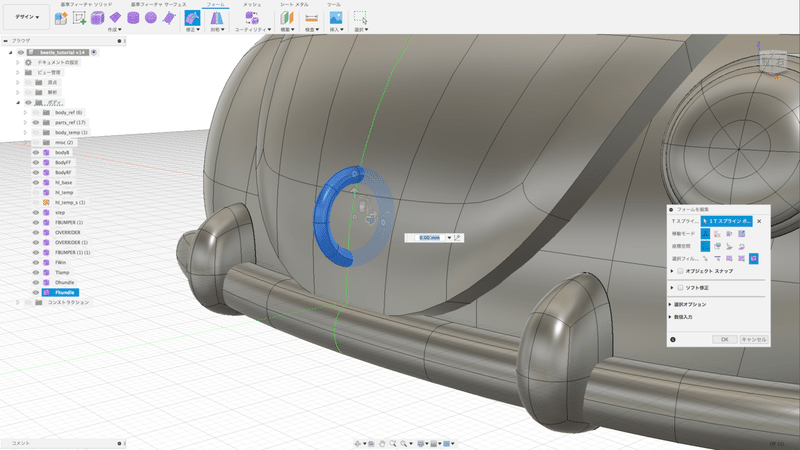Select the T-Spline Face creation tool
This screenshot has width=800, height=450.
click(169, 18)
